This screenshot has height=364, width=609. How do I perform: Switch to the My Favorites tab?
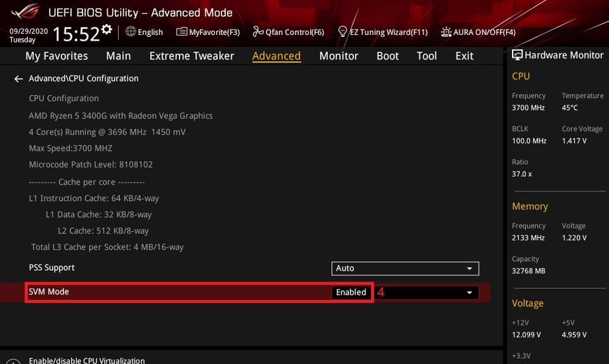56,56
